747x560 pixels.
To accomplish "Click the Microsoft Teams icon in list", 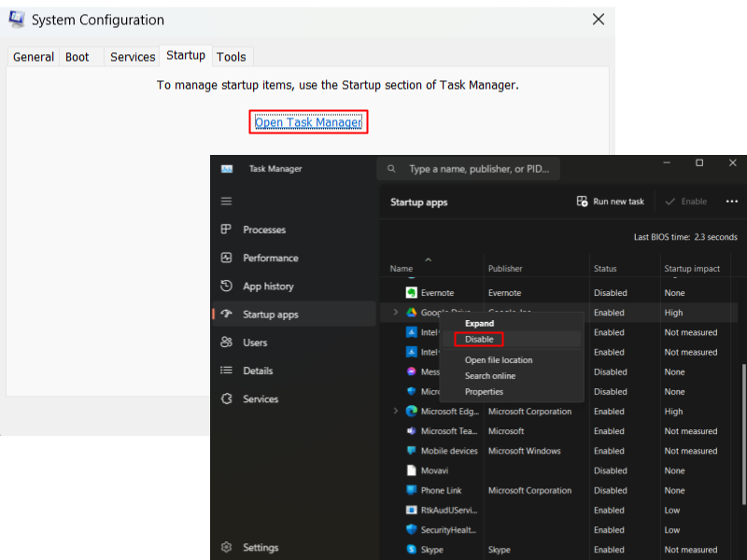I will pyautogui.click(x=412, y=431).
